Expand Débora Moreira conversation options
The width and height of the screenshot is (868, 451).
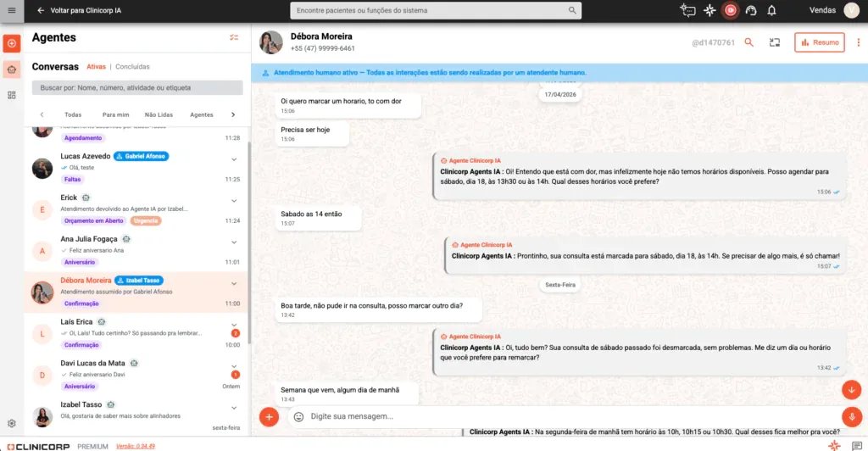coord(234,284)
